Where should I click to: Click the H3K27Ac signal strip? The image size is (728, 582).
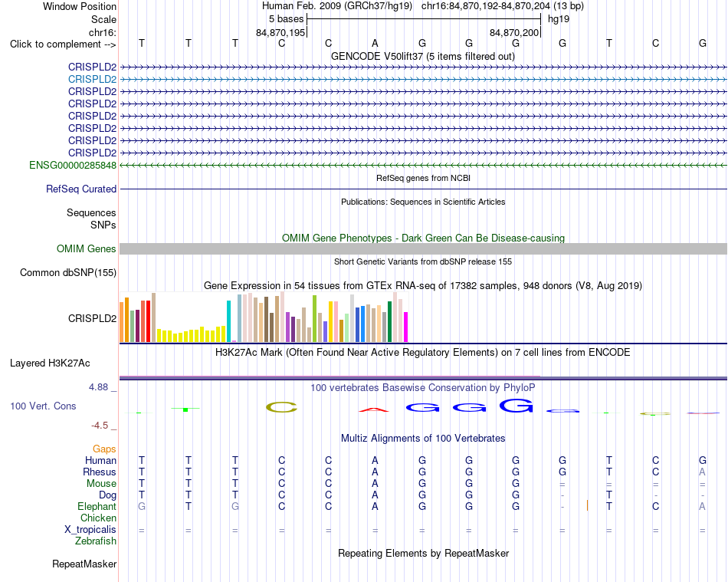pyautogui.click(x=423, y=378)
